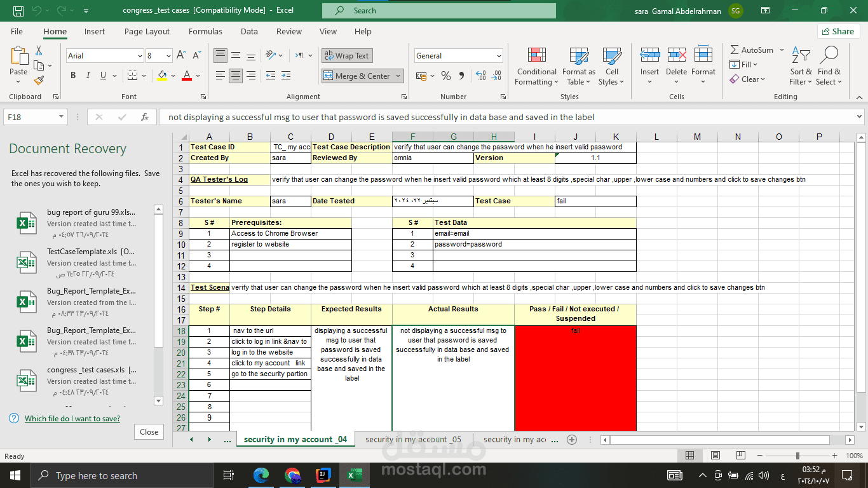The width and height of the screenshot is (868, 488).
Task: Switch to Page Layout view in status bar
Action: [715, 456]
